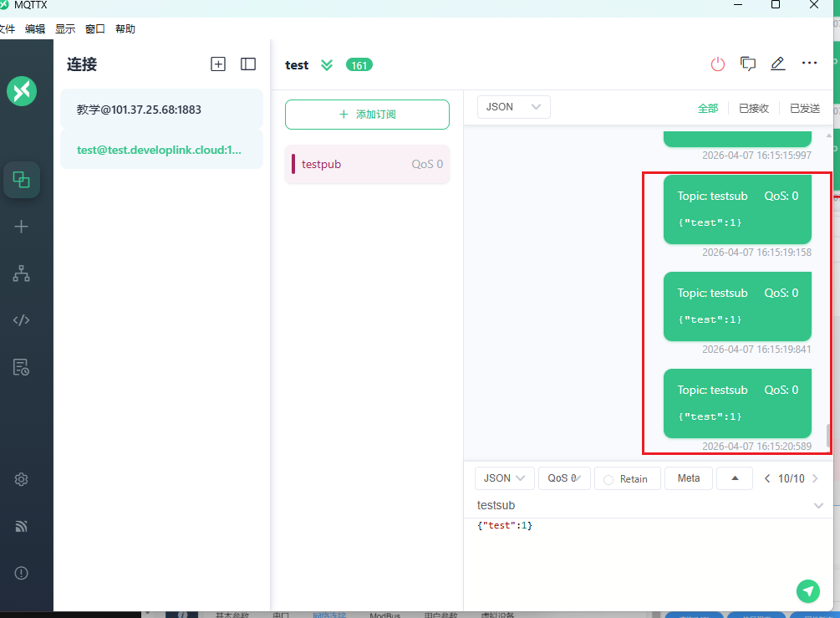Expand the testsub topic history dropdown
The width and height of the screenshot is (840, 618).
818,506
